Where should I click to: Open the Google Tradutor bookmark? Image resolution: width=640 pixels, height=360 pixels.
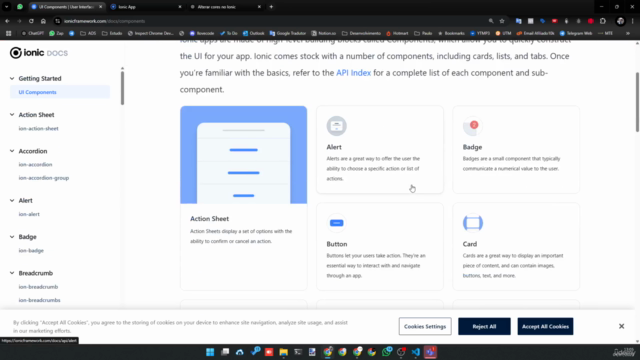[x=288, y=33]
